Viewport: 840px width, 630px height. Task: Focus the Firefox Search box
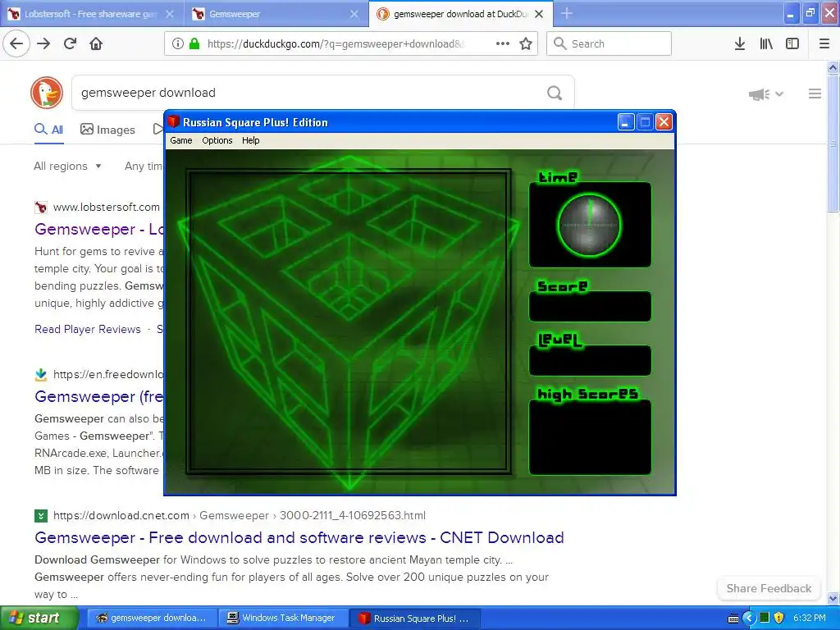(x=609, y=43)
